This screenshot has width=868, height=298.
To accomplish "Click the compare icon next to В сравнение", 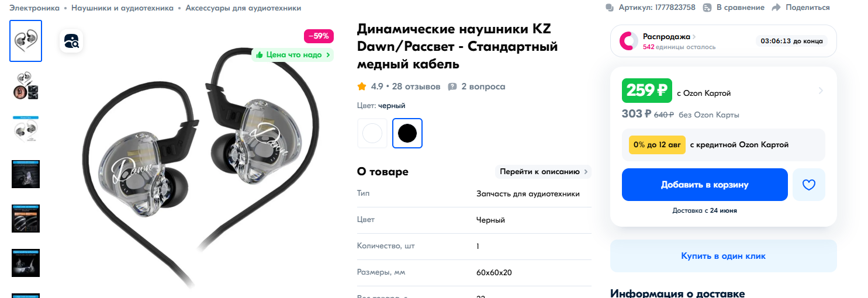I will point(707,8).
